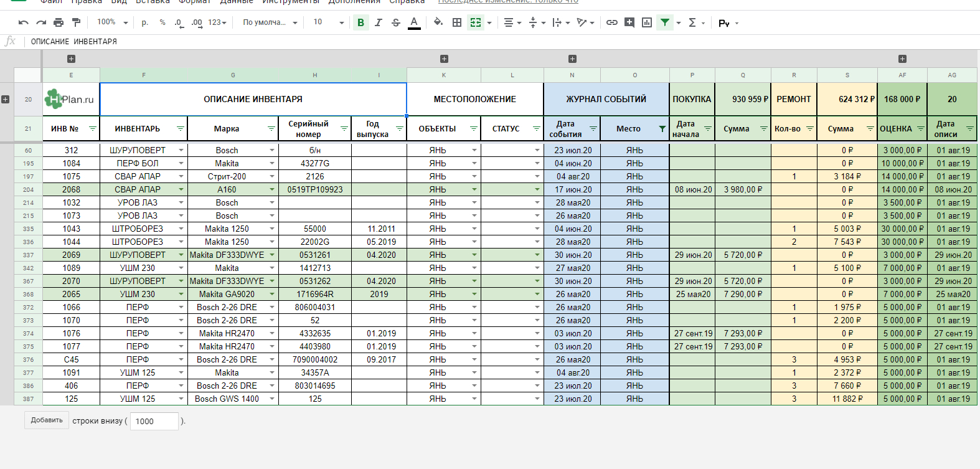
Task: Choose text color
Action: click(x=414, y=22)
